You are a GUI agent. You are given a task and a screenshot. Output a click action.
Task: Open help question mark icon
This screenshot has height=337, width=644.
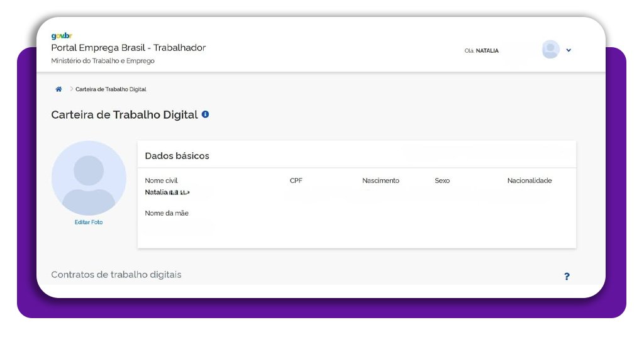[567, 276]
